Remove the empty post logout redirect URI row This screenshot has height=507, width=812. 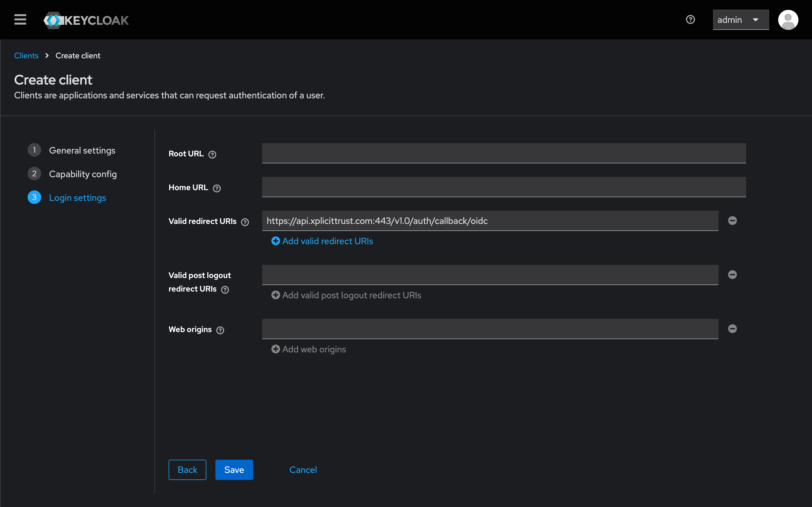[732, 275]
